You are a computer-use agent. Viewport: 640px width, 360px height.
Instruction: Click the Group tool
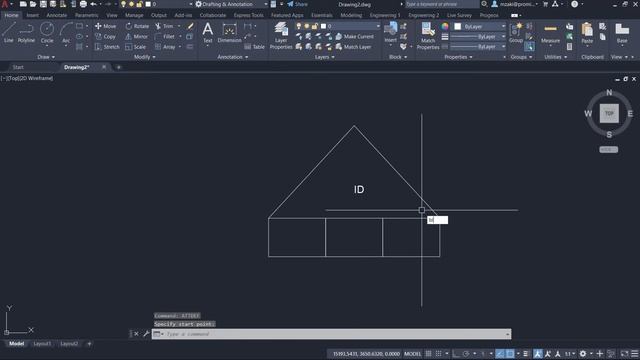click(x=516, y=33)
